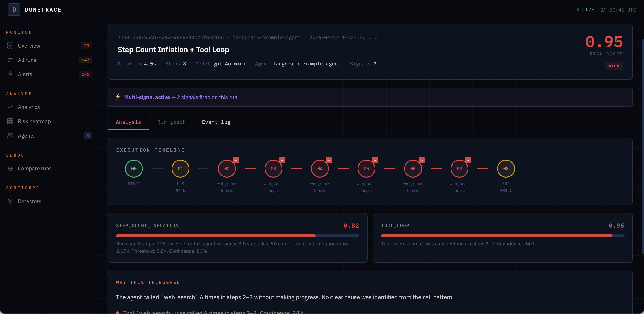
Task: Go to Risk heatmap page
Action: [49, 121]
